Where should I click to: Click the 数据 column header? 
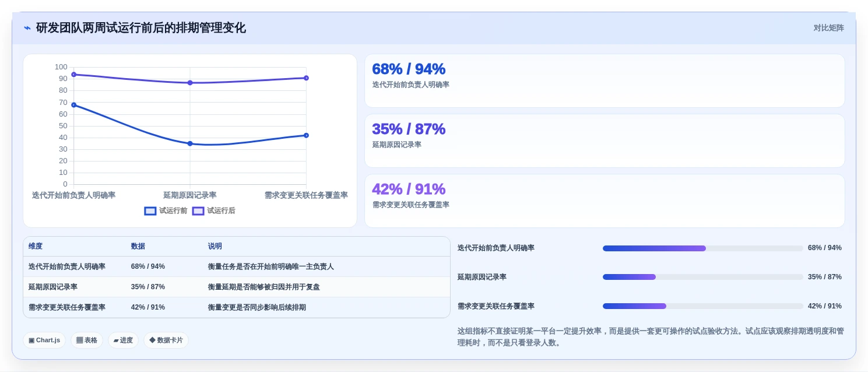pos(138,247)
